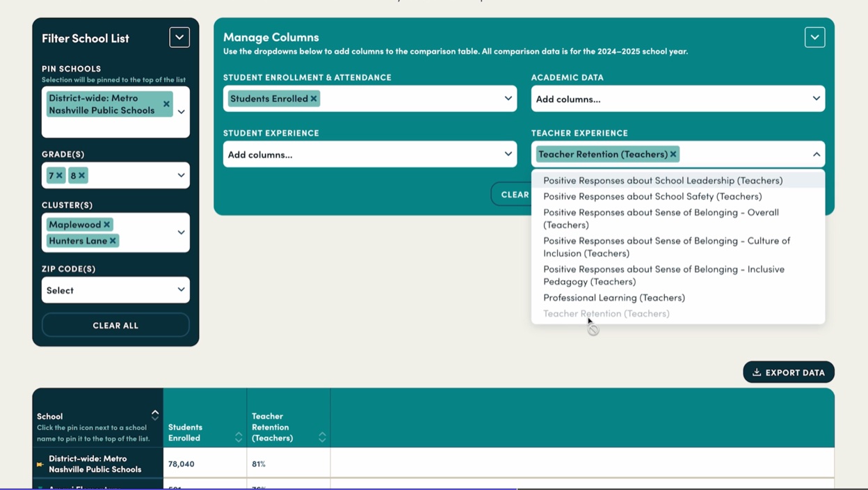
Task: Choose Sense of Belonging - Culture of Inclusion
Action: point(678,247)
